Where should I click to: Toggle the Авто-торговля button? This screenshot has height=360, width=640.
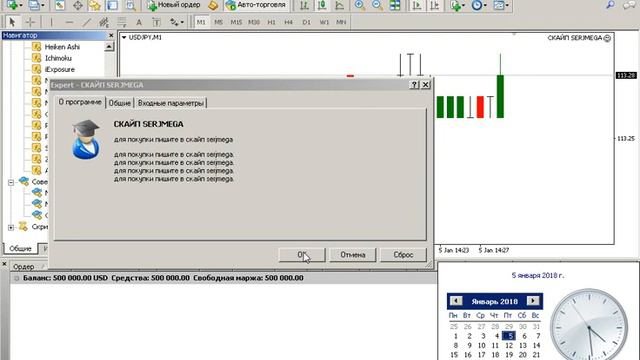pos(256,5)
